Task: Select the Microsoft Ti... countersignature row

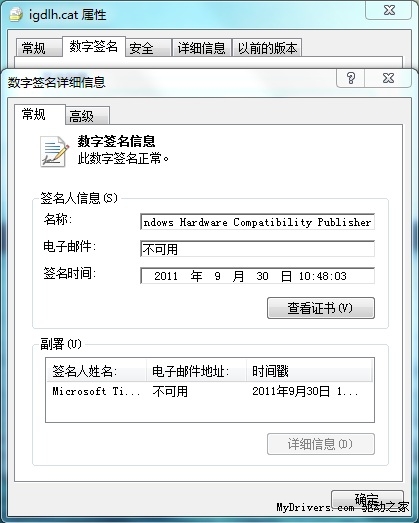Action: pyautogui.click(x=210, y=391)
